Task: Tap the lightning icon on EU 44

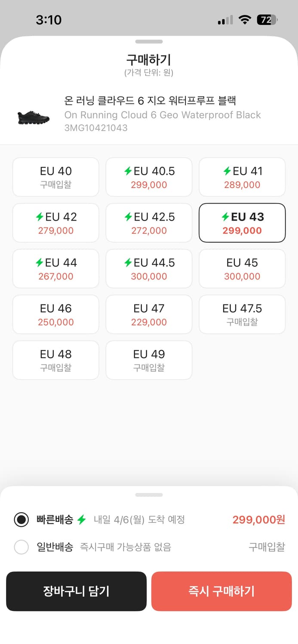Action: tap(40, 263)
